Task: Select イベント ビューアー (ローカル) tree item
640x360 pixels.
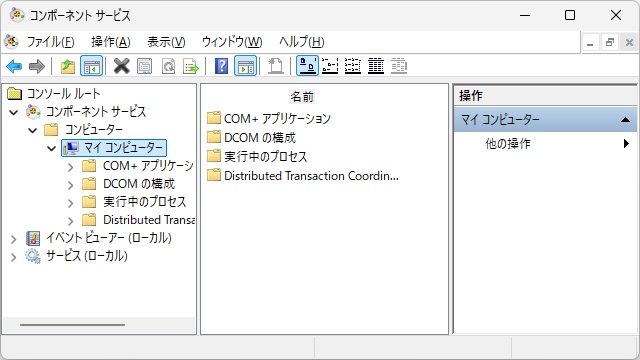Action: (x=109, y=238)
